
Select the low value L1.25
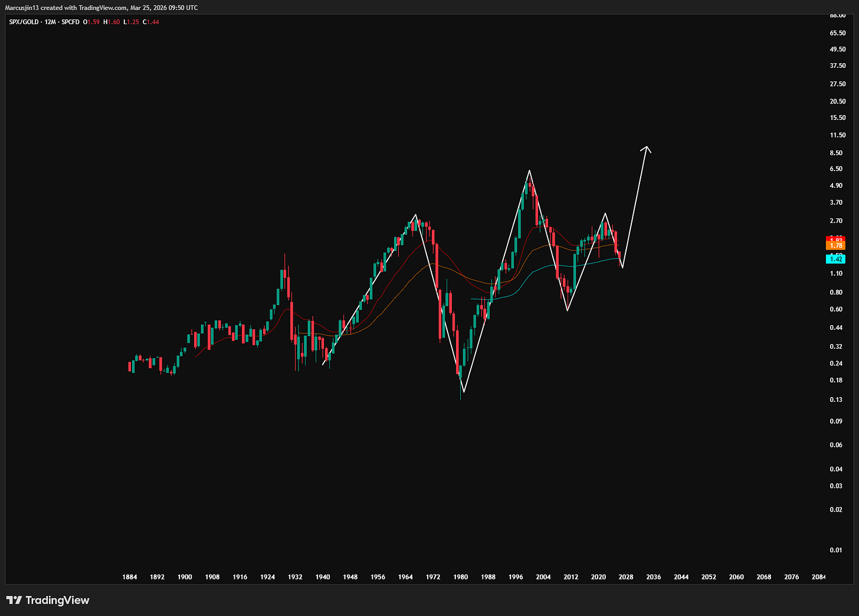[131, 22]
